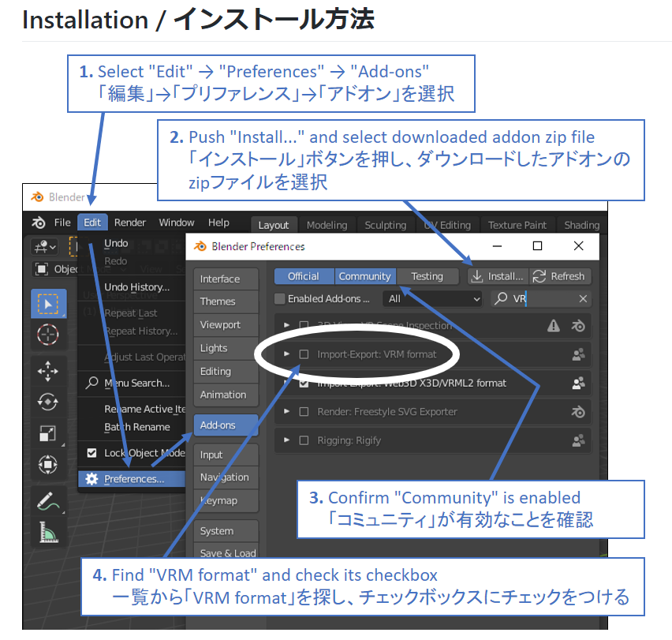Clear the add-on search with the X
Screen dimensions: 672x640
[x=583, y=299]
